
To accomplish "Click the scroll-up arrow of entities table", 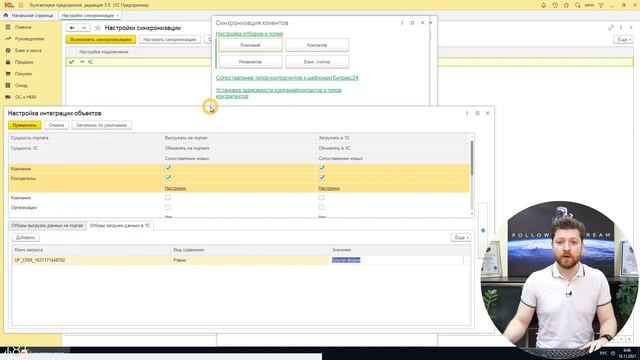I will point(472,136).
